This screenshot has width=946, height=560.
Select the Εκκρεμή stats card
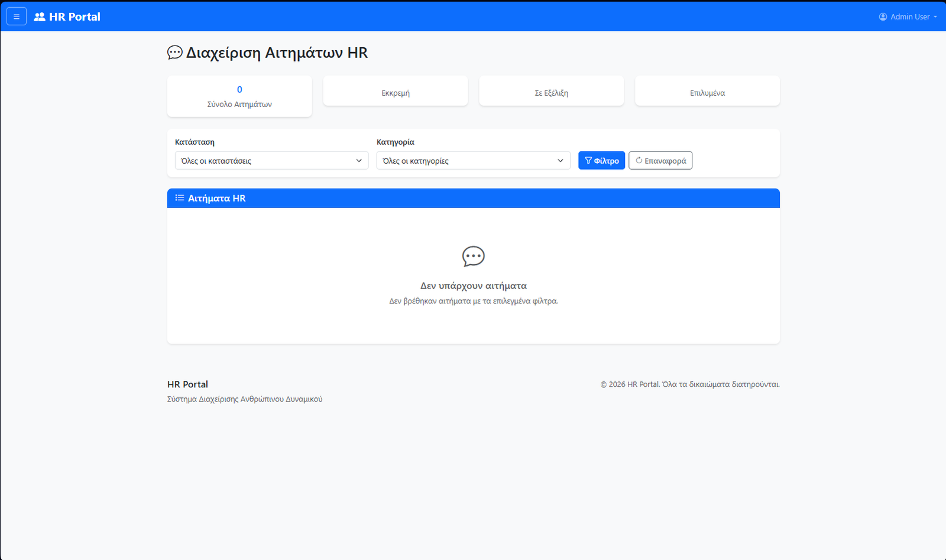(x=396, y=93)
